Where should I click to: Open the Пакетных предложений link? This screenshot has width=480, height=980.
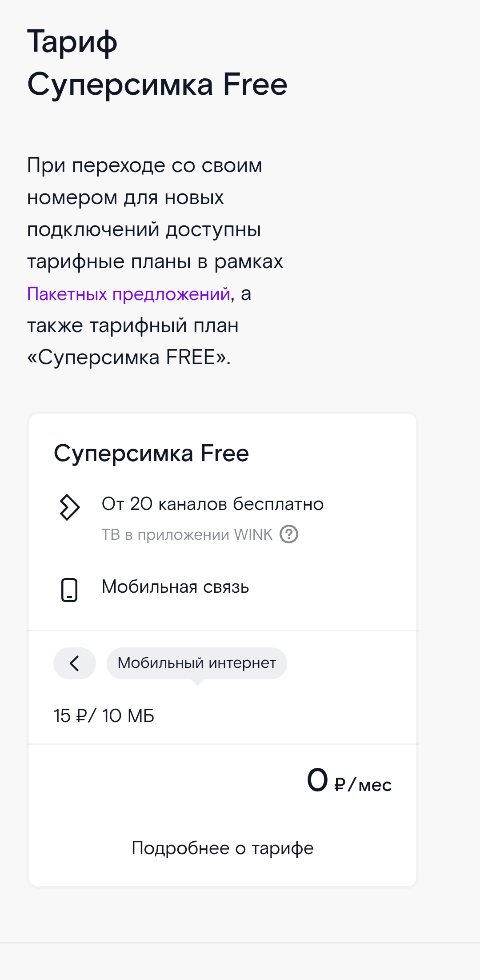[128, 294]
